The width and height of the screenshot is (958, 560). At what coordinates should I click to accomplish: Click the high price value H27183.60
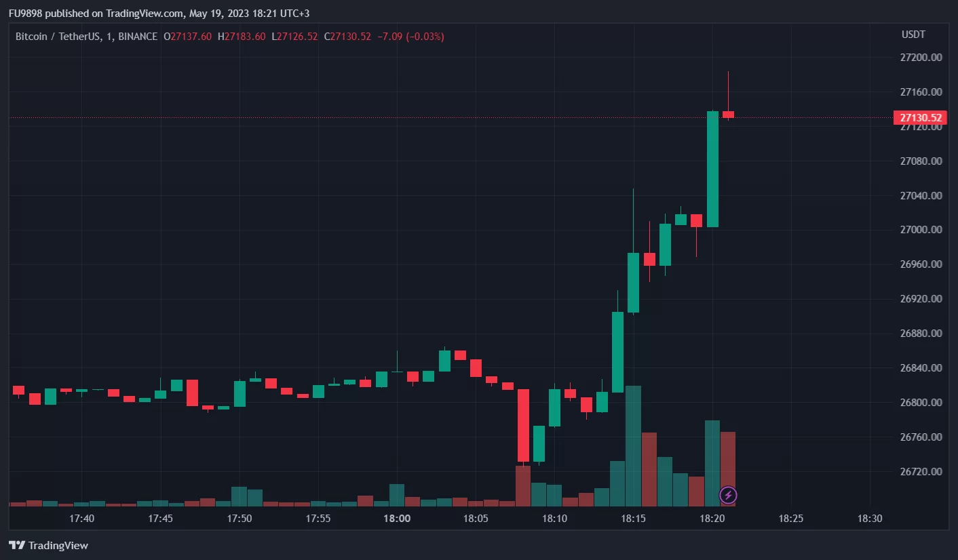point(242,37)
